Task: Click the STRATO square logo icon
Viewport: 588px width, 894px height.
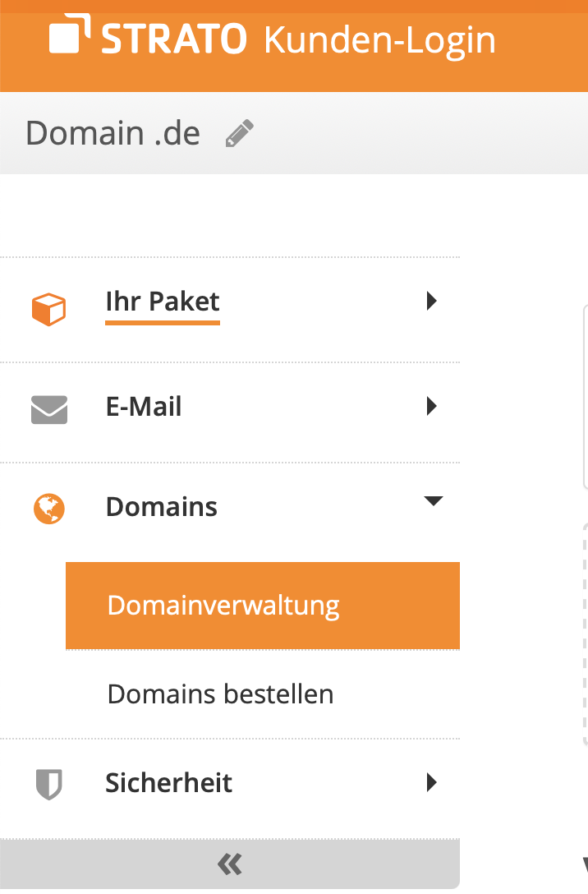Action: point(70,35)
